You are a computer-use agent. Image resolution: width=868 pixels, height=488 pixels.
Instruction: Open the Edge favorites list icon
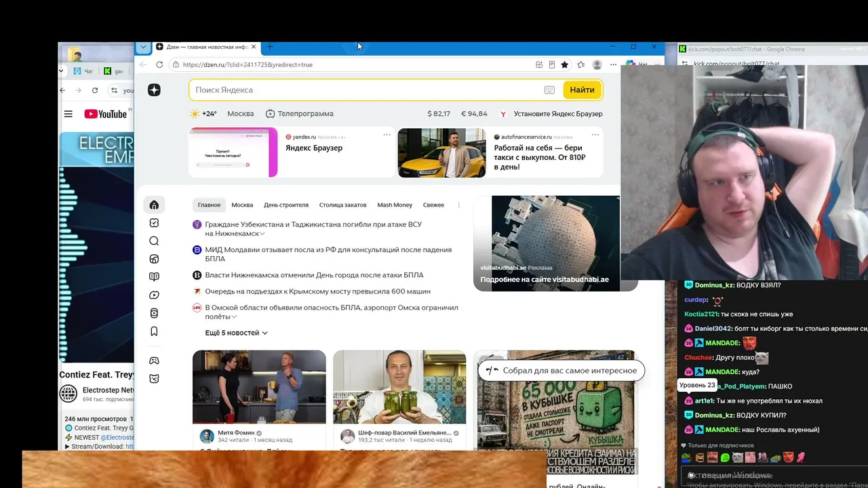(580, 64)
